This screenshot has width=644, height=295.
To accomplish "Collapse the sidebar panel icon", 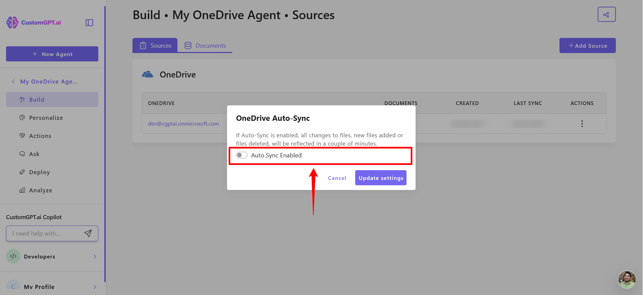I will coord(89,22).
